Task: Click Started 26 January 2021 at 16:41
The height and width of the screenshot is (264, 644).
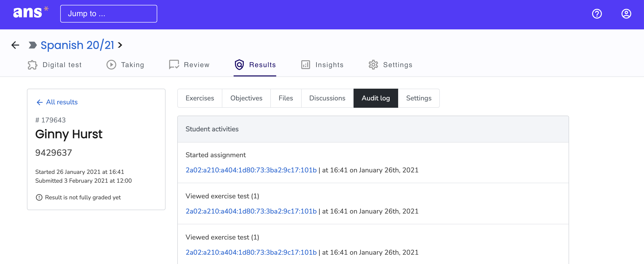Action: (x=80, y=172)
